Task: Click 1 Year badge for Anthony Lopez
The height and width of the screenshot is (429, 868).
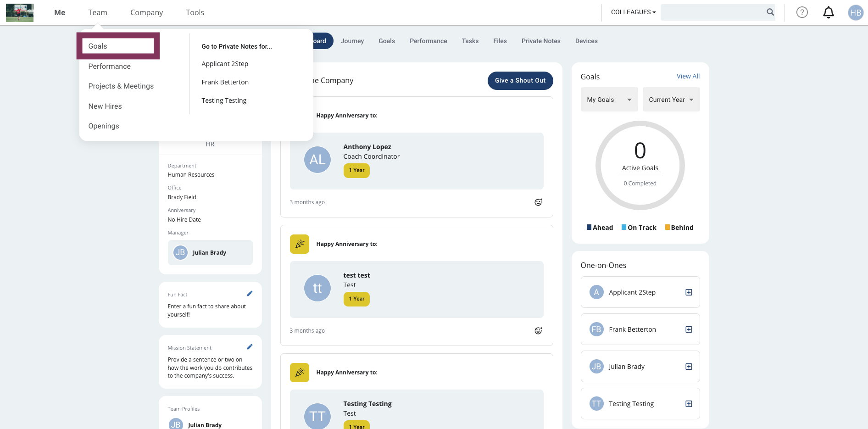Action: [x=356, y=170]
